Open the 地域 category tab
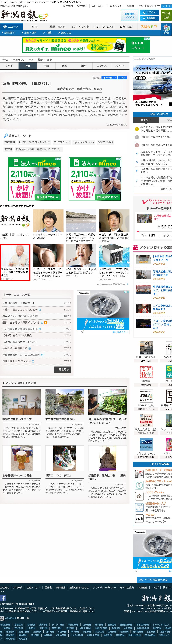The height and width of the screenshot is (644, 172). tap(46, 66)
